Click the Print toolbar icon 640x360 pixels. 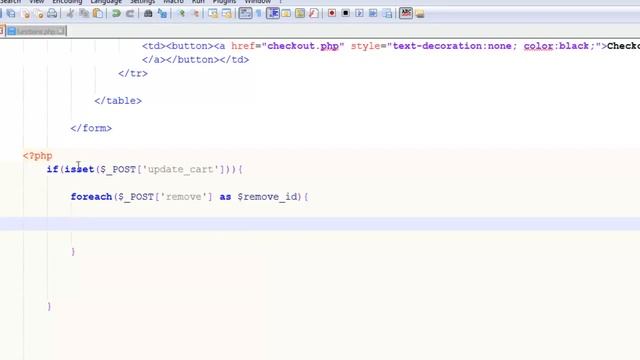52,13
